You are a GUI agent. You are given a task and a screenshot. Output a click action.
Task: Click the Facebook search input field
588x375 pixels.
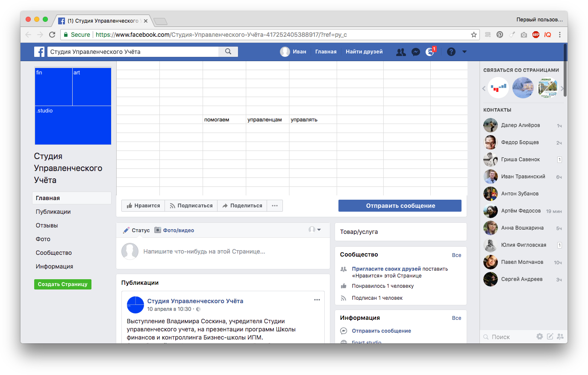tap(132, 52)
